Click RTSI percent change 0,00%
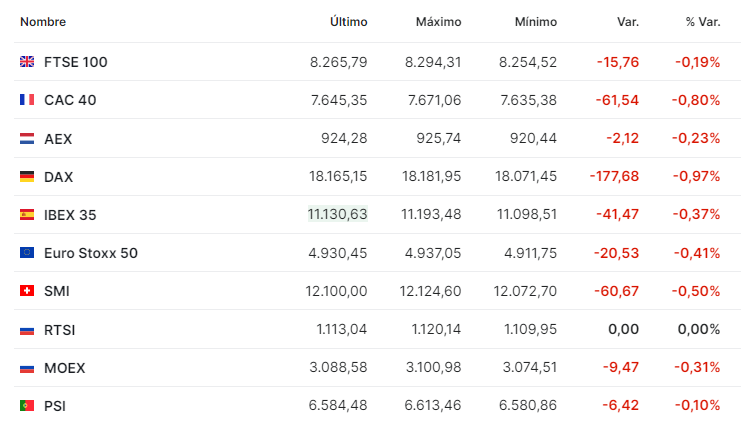741x423 pixels. click(x=699, y=329)
